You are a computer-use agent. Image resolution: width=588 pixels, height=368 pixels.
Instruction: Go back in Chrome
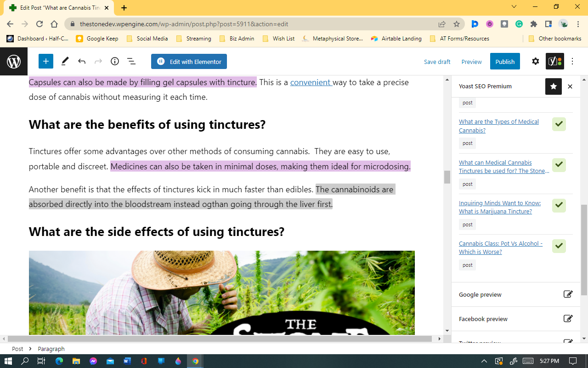click(x=10, y=24)
